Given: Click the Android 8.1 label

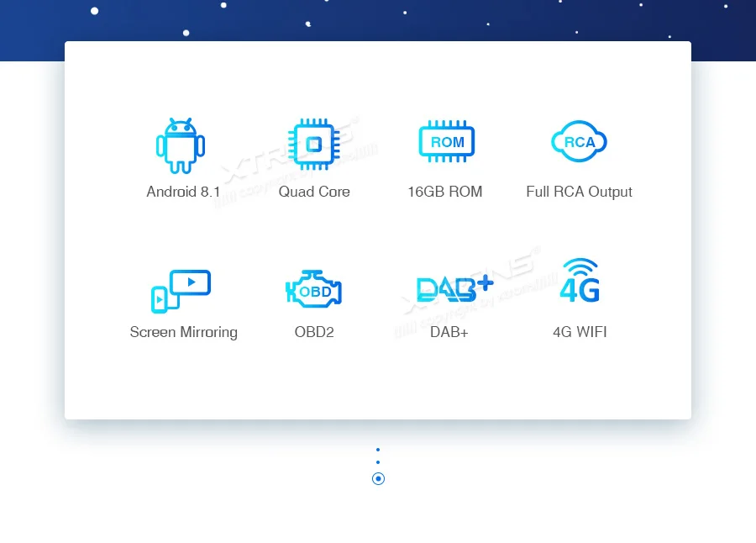Looking at the screenshot, I should pos(183,192).
